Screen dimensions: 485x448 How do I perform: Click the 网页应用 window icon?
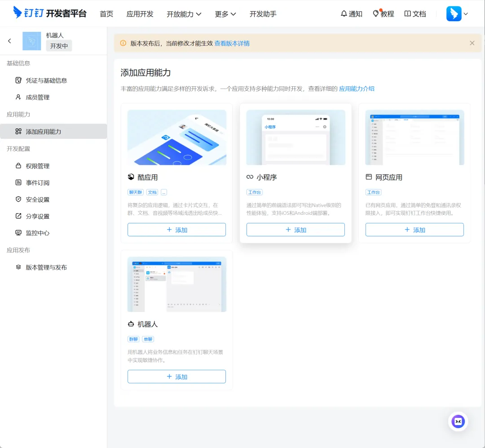369,177
